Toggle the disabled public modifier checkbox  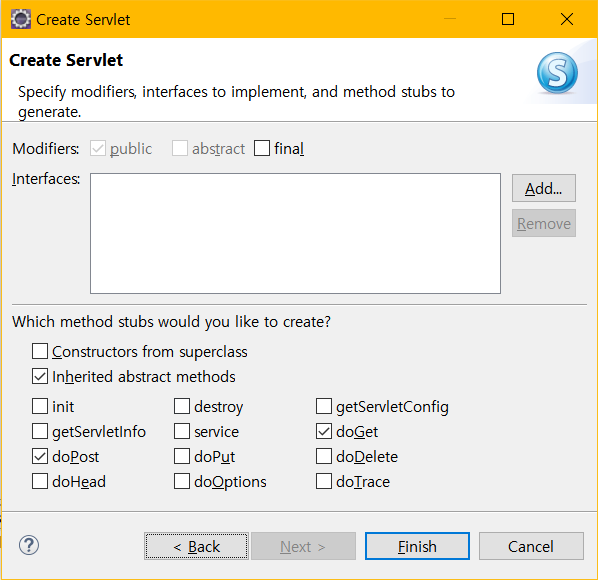point(98,148)
